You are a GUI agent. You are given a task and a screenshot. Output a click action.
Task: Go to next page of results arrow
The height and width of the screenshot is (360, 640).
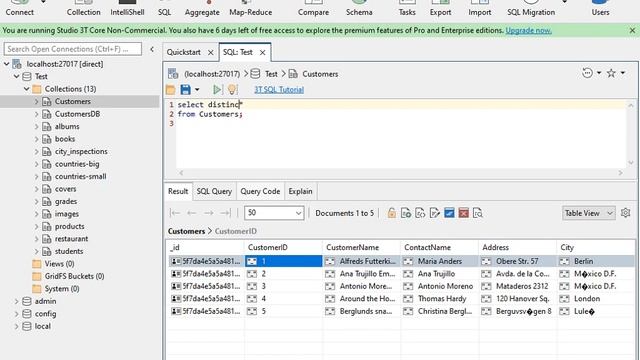click(x=209, y=213)
